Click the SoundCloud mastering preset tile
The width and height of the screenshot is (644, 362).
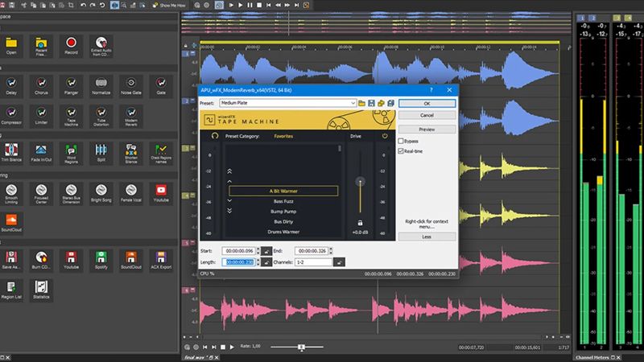(11, 224)
